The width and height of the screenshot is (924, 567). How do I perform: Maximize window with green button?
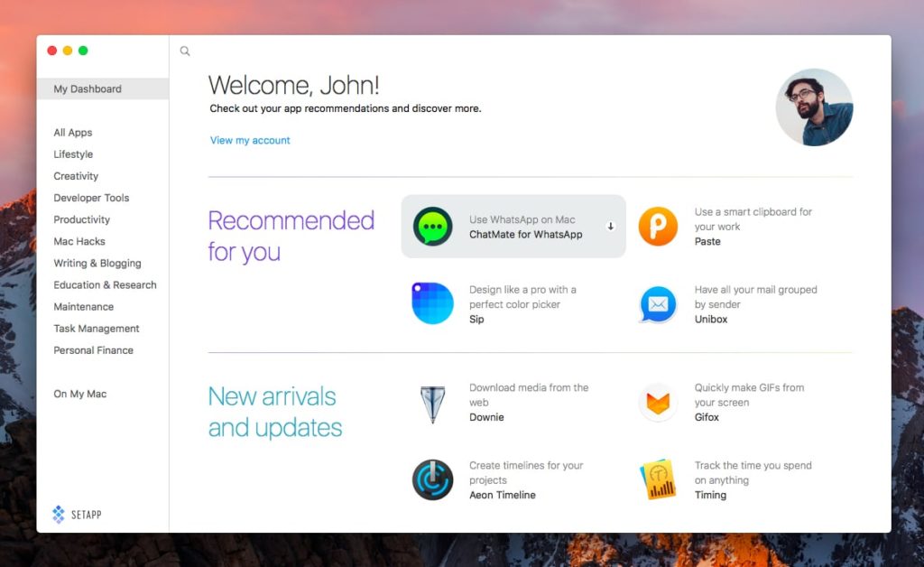pos(83,51)
